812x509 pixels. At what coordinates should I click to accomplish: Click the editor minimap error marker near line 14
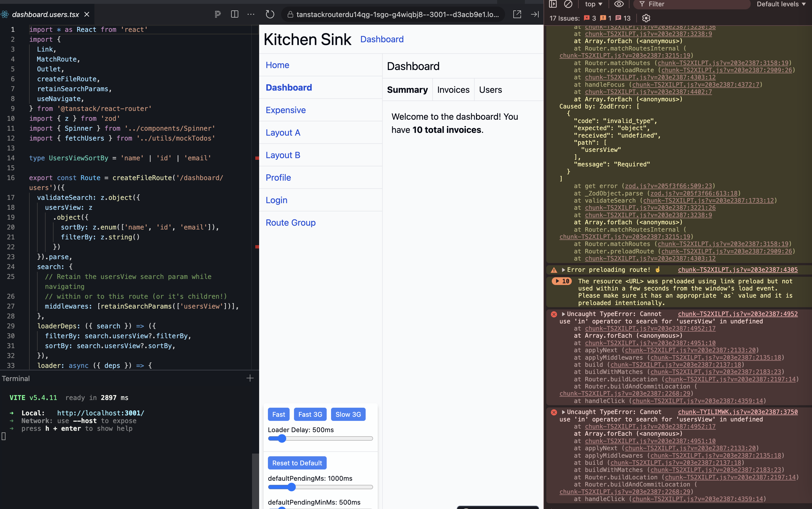[x=257, y=158]
